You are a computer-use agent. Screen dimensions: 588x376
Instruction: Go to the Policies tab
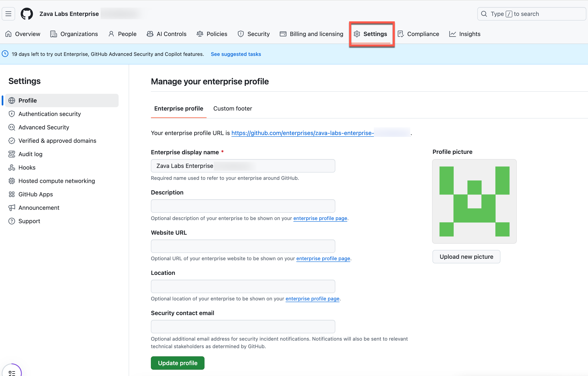pos(212,34)
